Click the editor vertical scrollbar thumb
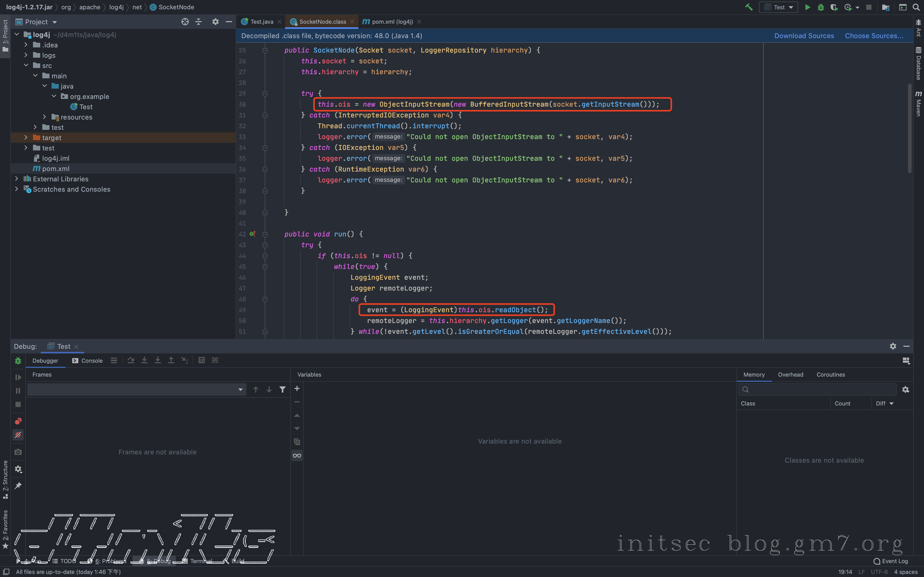This screenshot has height=577, width=924. click(910, 128)
